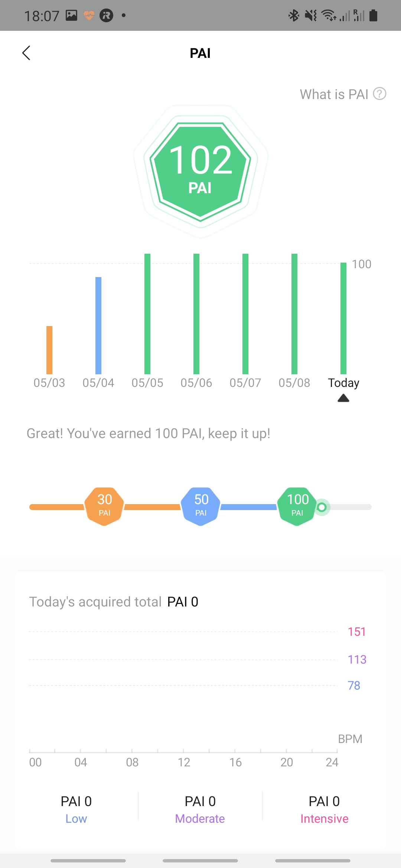Click the What is PAI link
Screen dimensions: 401x868
(x=334, y=94)
